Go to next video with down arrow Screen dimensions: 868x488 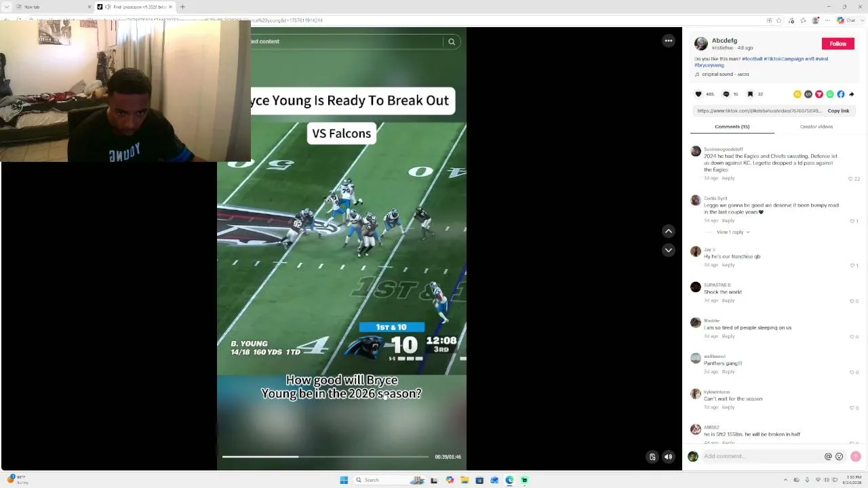pyautogui.click(x=669, y=250)
